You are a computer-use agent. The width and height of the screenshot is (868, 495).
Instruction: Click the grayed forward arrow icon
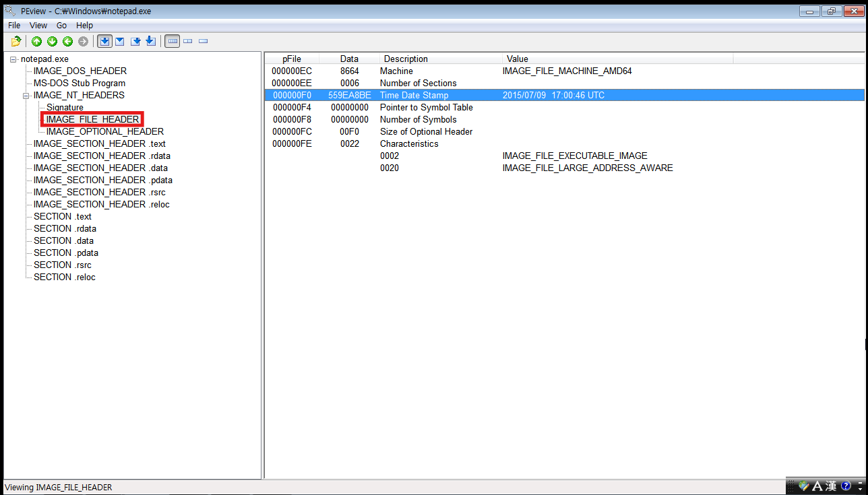[x=84, y=42]
